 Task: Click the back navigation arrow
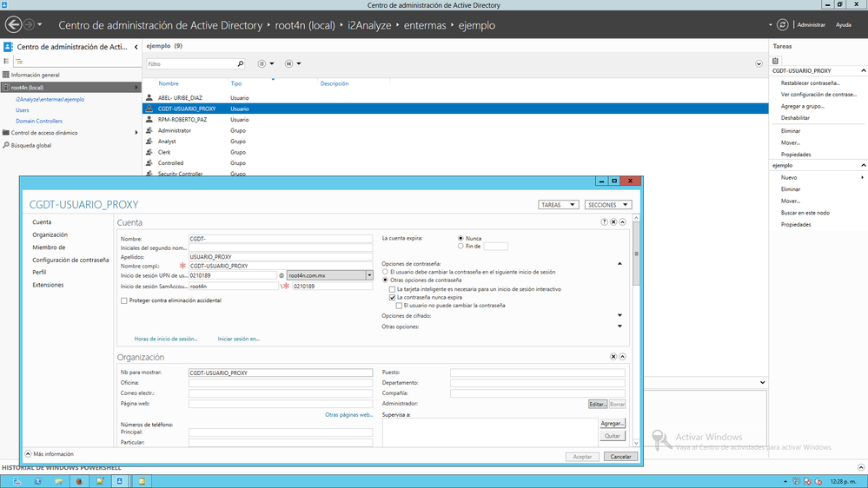click(12, 25)
